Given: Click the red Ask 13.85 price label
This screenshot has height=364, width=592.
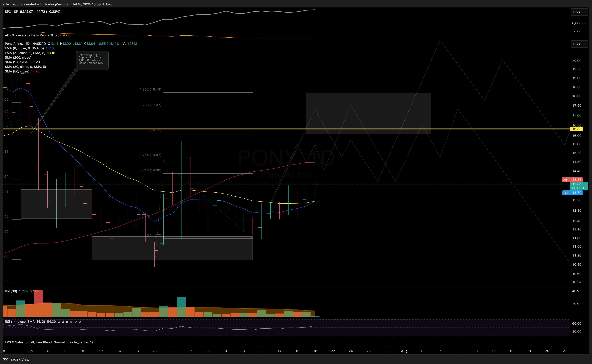Looking at the screenshot, I should click(572, 180).
